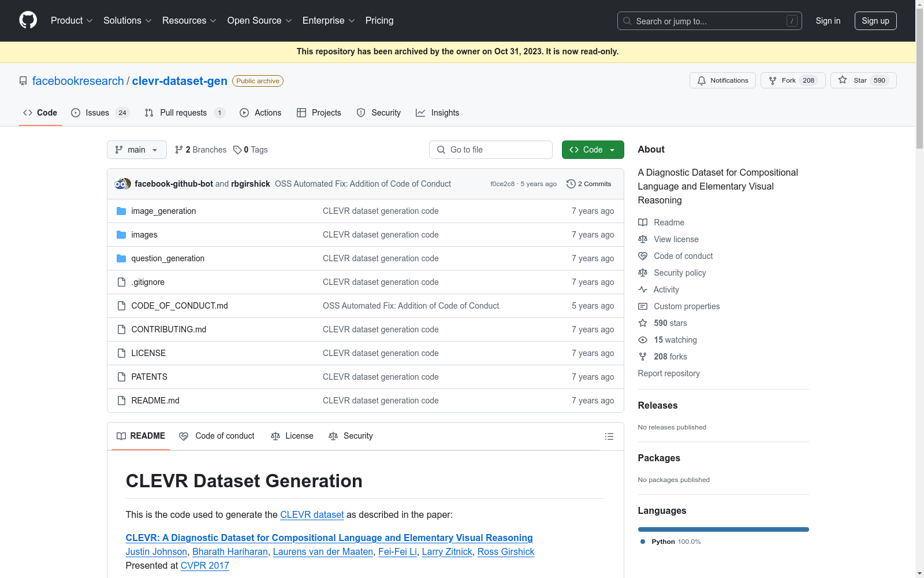Viewport: 924px width, 578px height.
Task: Expand the Solutions menu
Action: tap(128, 21)
